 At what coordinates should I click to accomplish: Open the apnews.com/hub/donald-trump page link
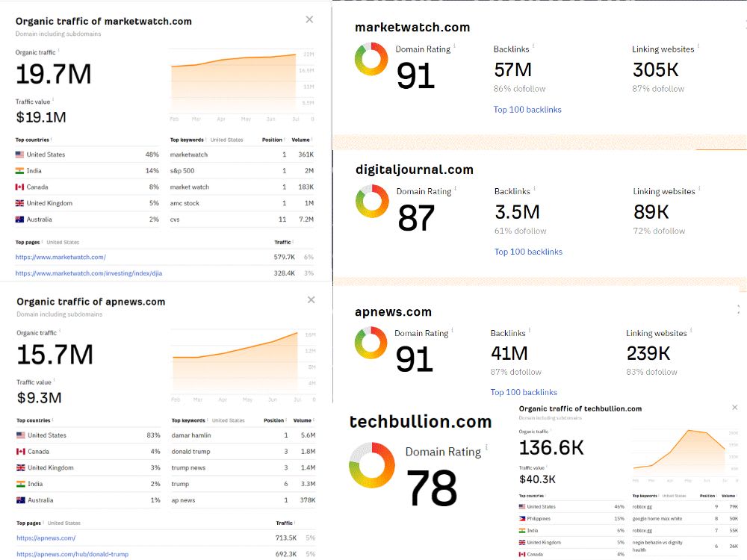click(72, 554)
